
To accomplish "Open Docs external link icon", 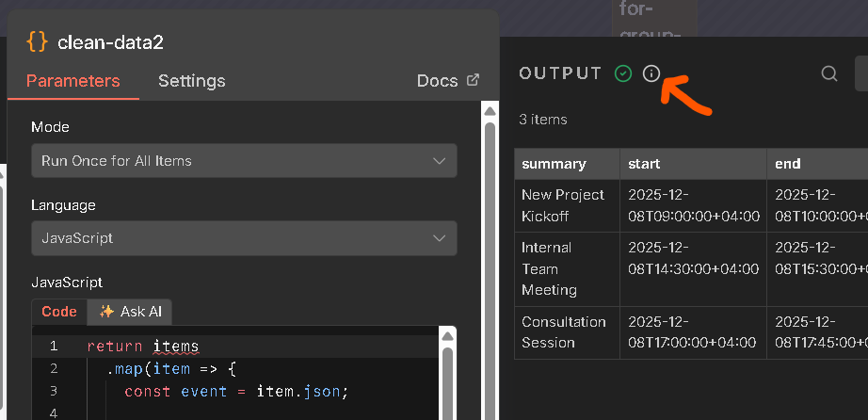I will point(474,80).
